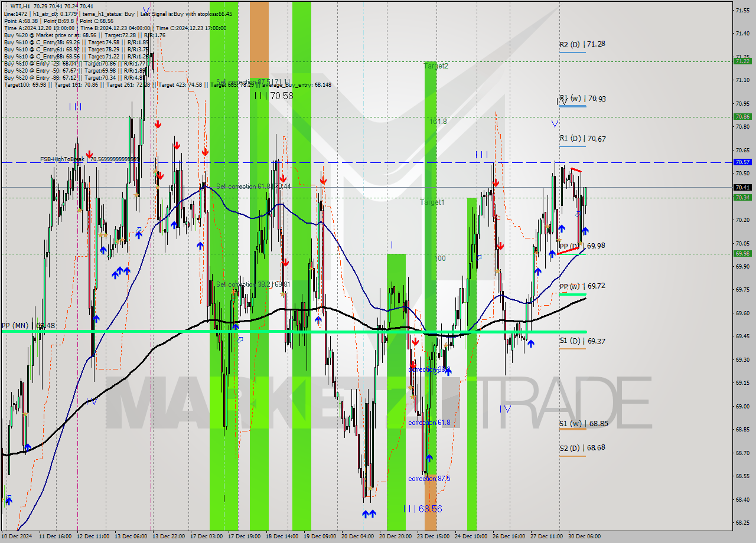Click the 69.60 value on the price axis

tap(742, 313)
